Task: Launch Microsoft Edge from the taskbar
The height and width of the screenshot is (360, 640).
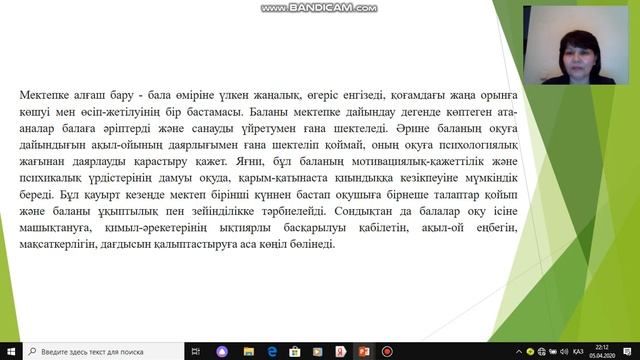Action: (x=272, y=351)
